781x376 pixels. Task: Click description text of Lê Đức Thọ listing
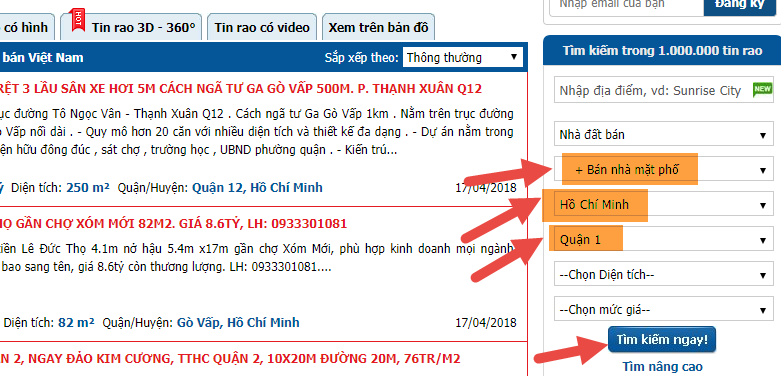[x=257, y=257]
